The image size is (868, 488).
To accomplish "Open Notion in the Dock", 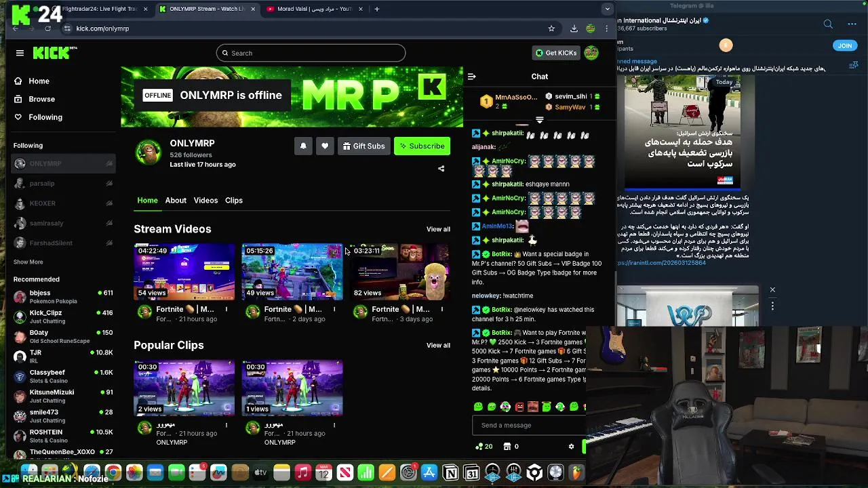I will click(450, 472).
